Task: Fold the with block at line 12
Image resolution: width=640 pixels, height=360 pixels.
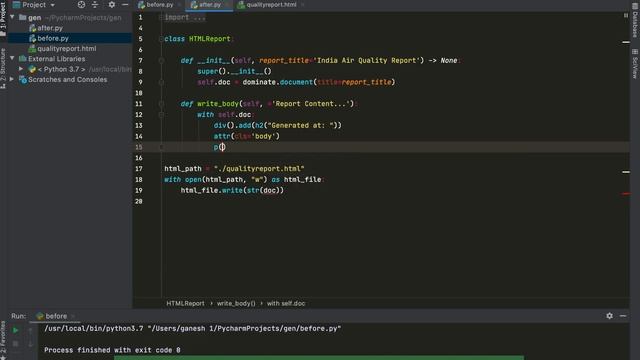Action: (161, 115)
